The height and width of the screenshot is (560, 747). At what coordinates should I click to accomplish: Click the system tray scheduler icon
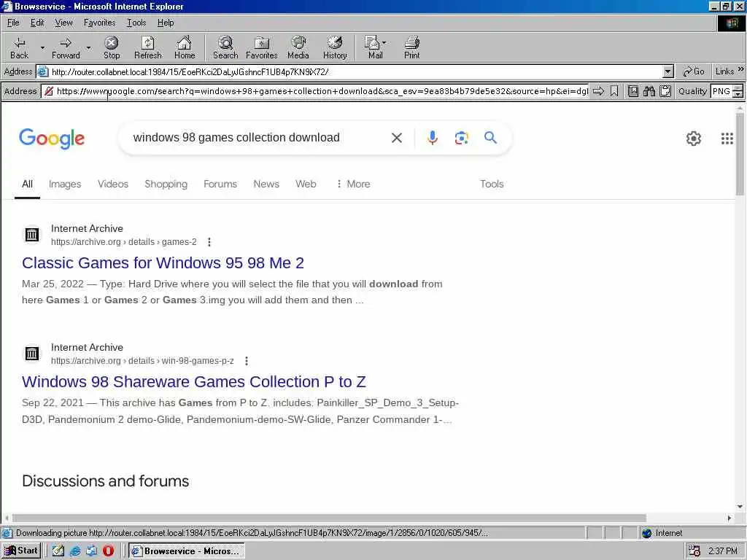694,551
